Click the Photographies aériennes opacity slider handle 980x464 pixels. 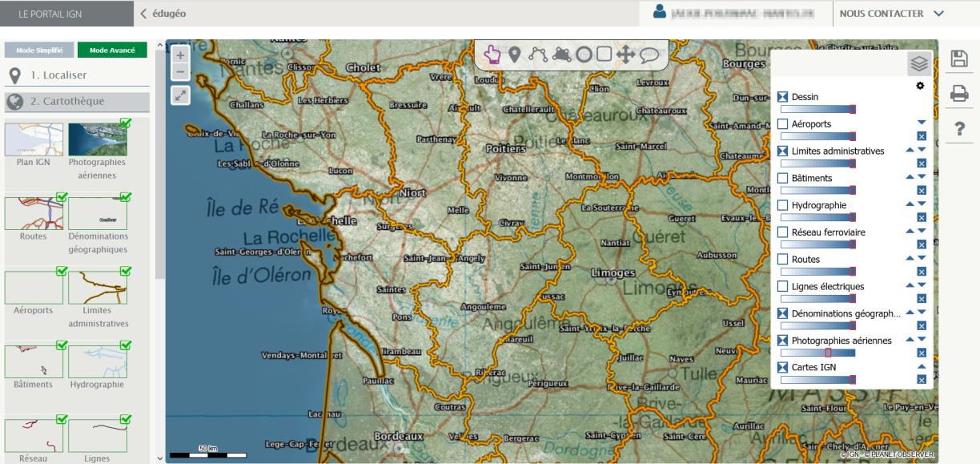[828, 353]
